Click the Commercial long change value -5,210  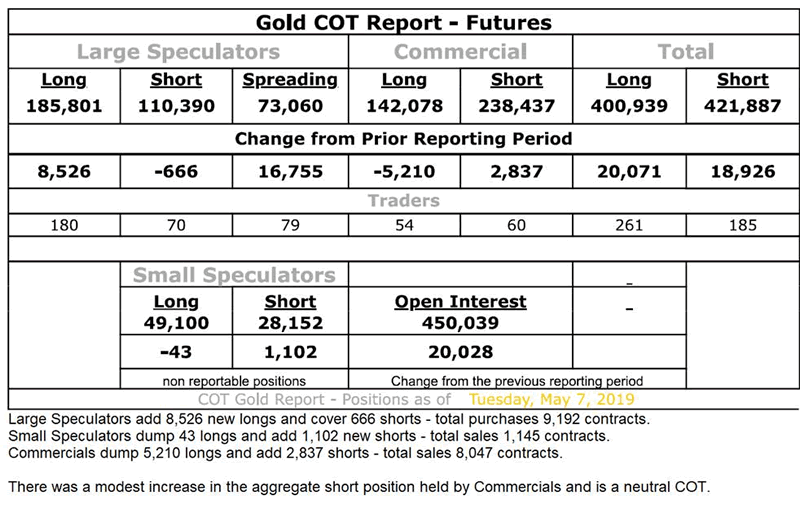404,172
